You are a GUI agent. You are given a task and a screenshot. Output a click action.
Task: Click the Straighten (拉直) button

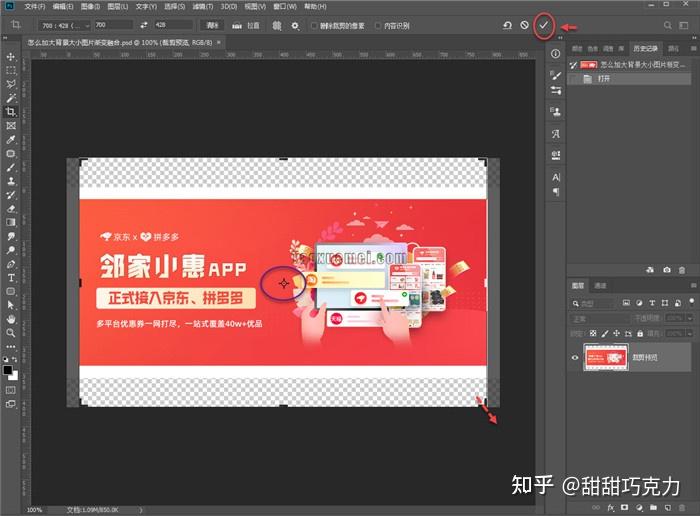pyautogui.click(x=246, y=26)
